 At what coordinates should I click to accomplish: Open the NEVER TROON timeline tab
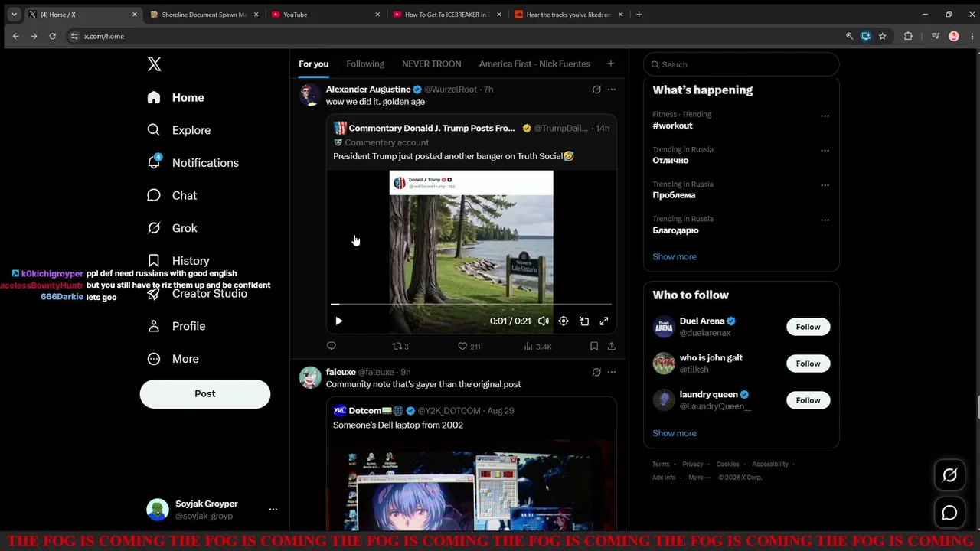432,64
